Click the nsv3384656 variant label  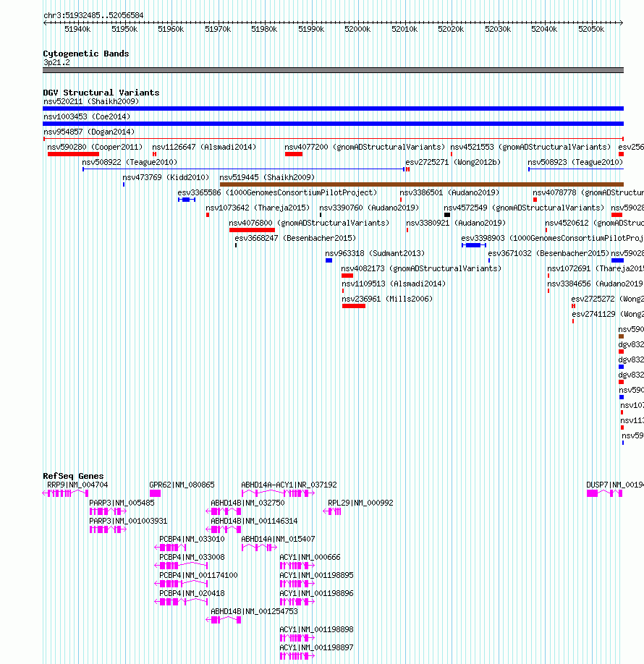click(596, 284)
